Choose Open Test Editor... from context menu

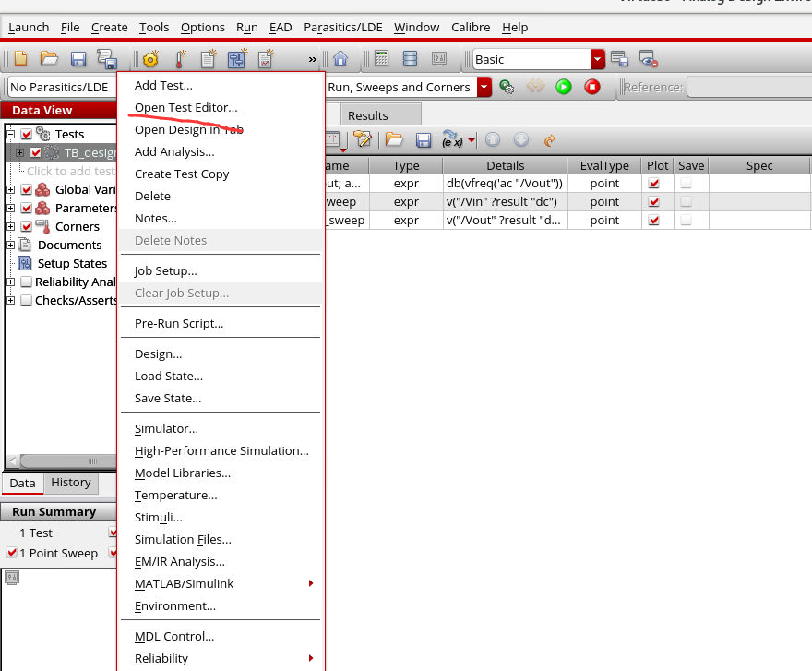[185, 107]
